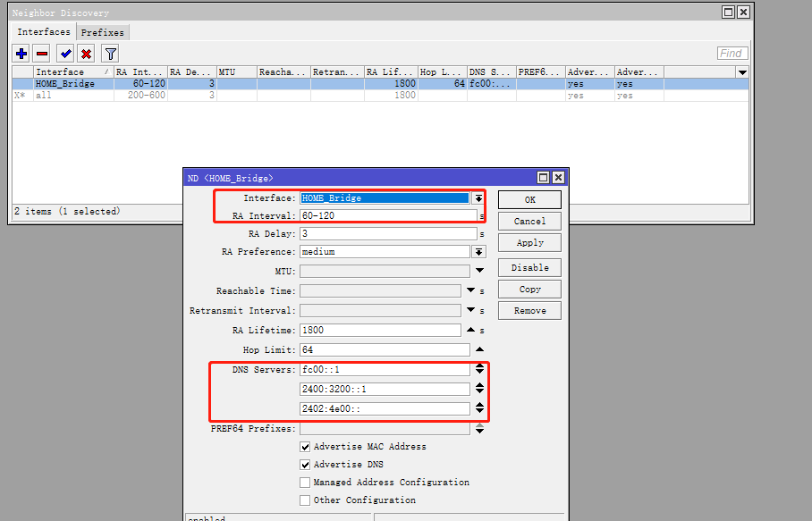The height and width of the screenshot is (521, 812).
Task: Edit DNS server 2402:4e00:: field
Action: 385,408
